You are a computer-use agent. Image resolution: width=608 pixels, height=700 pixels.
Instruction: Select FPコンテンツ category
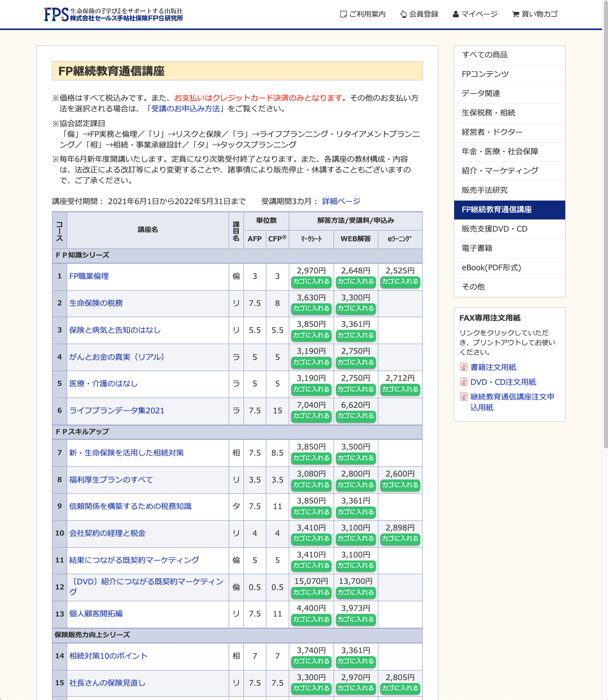click(x=485, y=74)
